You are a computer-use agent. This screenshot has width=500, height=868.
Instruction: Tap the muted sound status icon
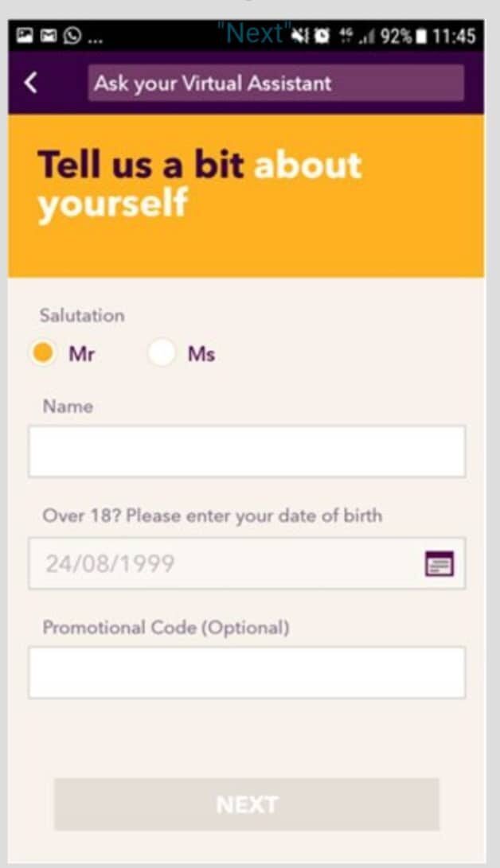(302, 37)
